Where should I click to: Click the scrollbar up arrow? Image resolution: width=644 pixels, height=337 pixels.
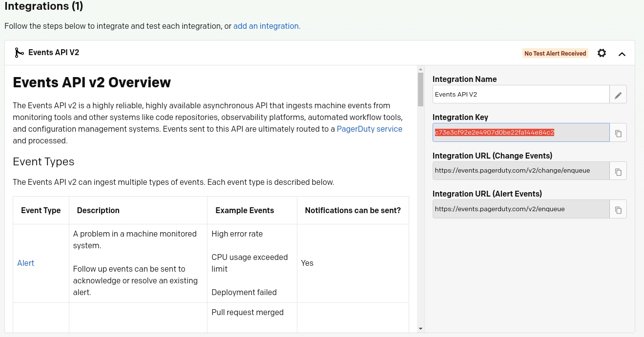pyautogui.click(x=420, y=69)
